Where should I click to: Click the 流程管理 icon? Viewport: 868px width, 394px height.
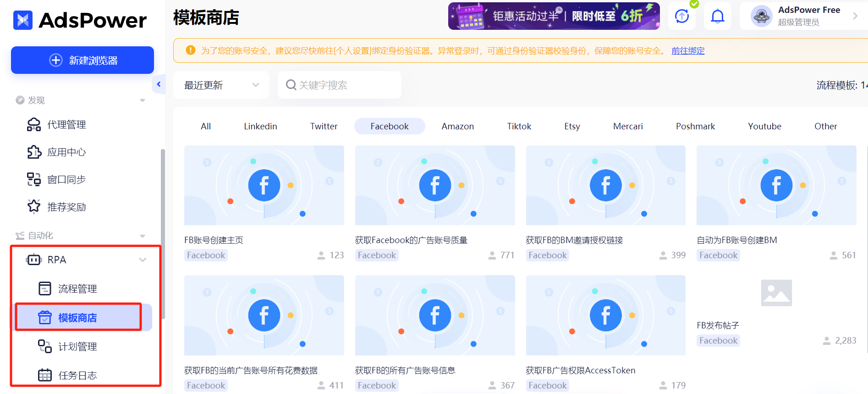[x=45, y=289]
